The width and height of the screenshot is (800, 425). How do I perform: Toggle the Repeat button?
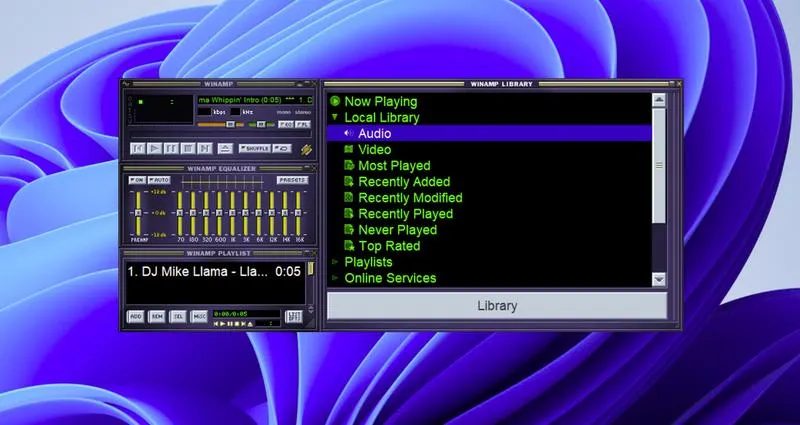(284, 148)
